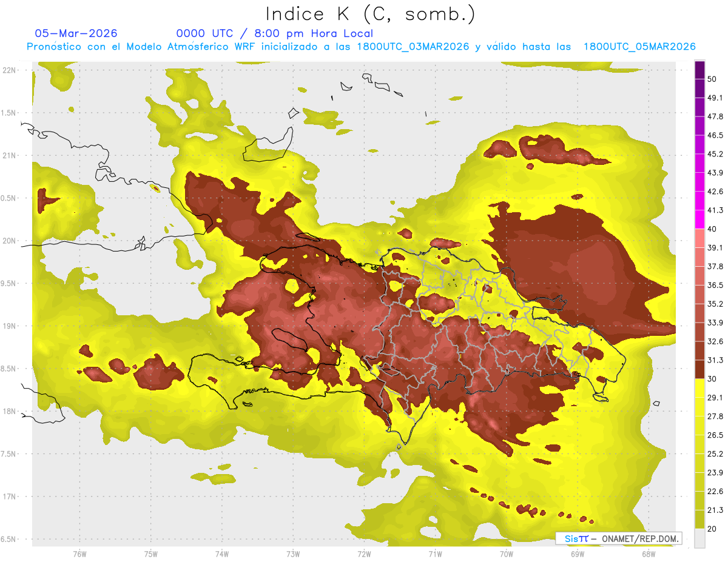
Task: Click the "36.5" value on the color scale
Action: (715, 285)
